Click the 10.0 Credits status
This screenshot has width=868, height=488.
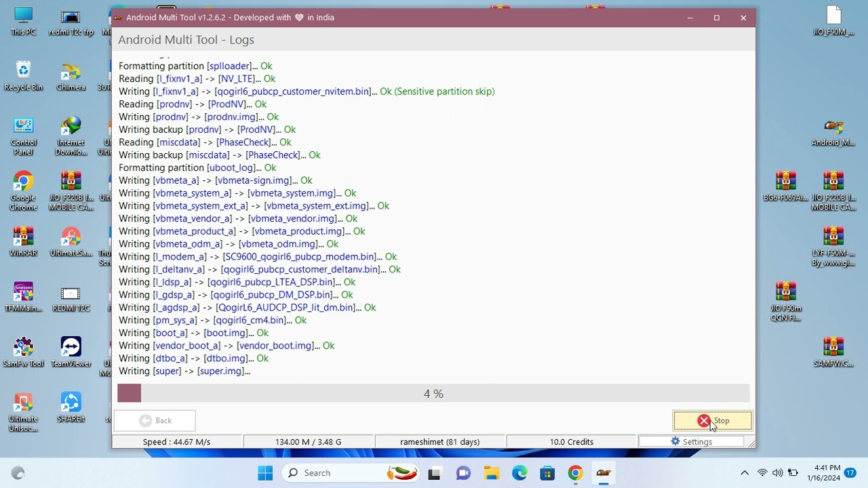(x=571, y=442)
